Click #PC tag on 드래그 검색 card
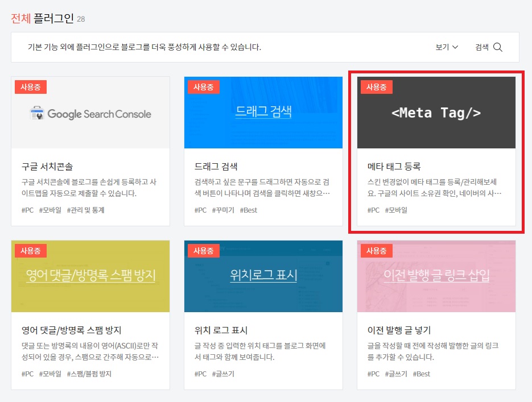Image resolution: width=532 pixels, height=402 pixels. [200, 210]
